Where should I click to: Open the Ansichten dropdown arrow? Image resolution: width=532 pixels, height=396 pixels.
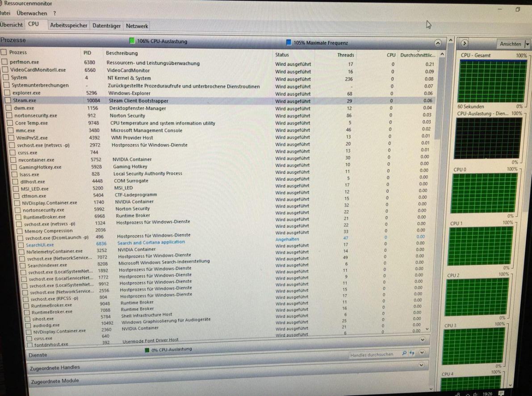[x=527, y=44]
